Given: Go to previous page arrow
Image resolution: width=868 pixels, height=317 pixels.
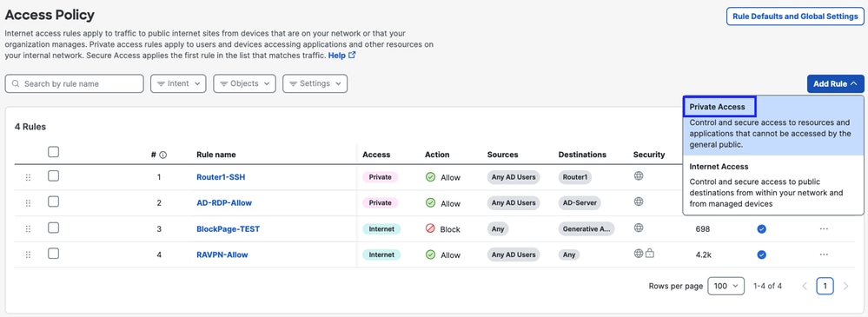Looking at the screenshot, I should coord(805,286).
